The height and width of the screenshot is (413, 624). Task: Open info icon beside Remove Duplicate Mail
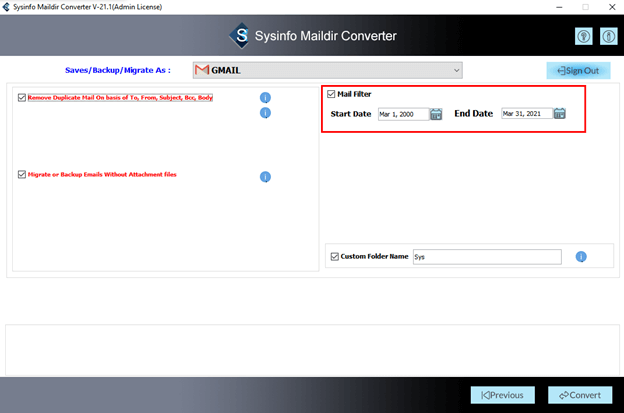[265, 97]
